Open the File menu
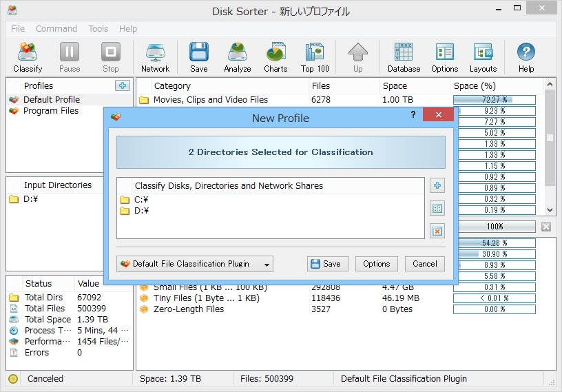 click(x=18, y=29)
